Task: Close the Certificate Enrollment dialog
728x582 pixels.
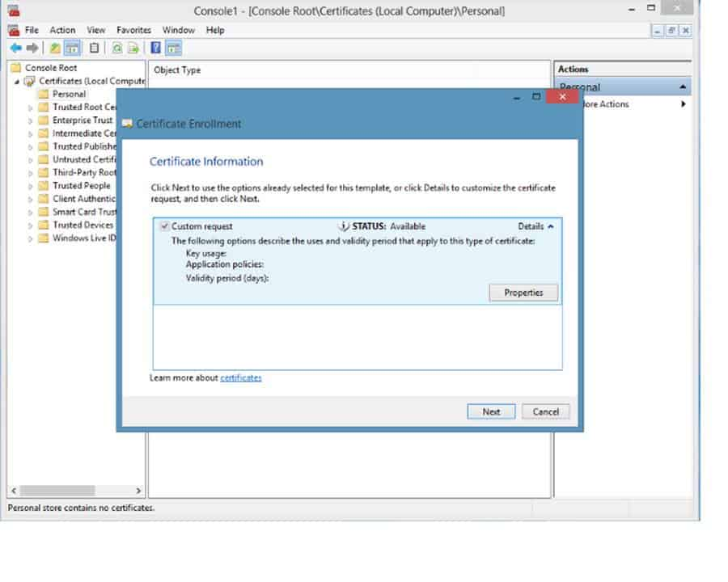Action: click(x=562, y=96)
